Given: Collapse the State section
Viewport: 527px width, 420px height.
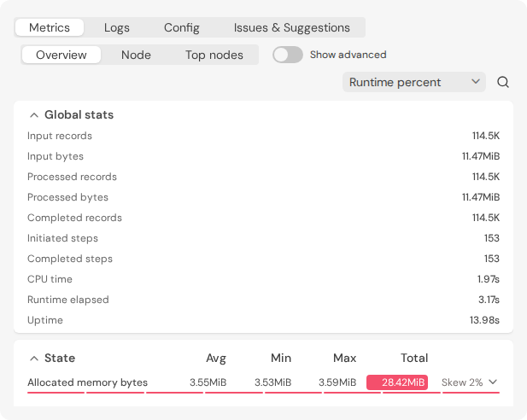Looking at the screenshot, I should [34, 359].
